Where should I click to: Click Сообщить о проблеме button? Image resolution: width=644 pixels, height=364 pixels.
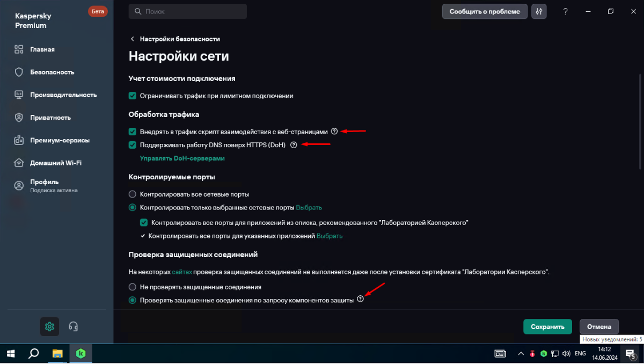485,11
